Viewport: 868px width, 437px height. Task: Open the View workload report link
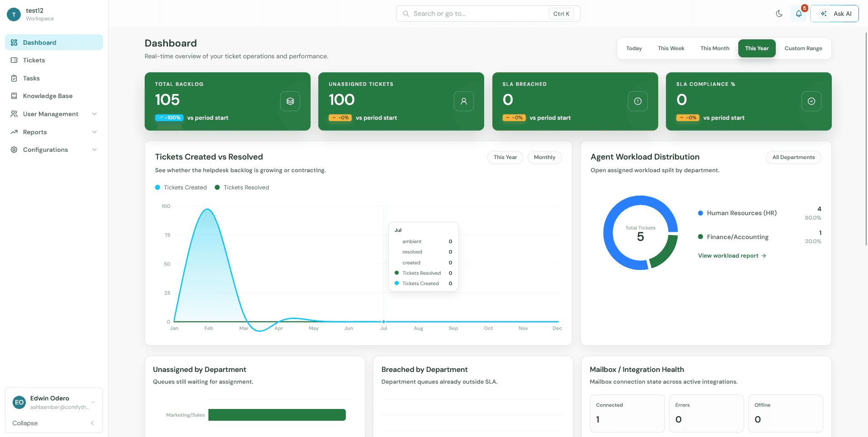click(732, 256)
